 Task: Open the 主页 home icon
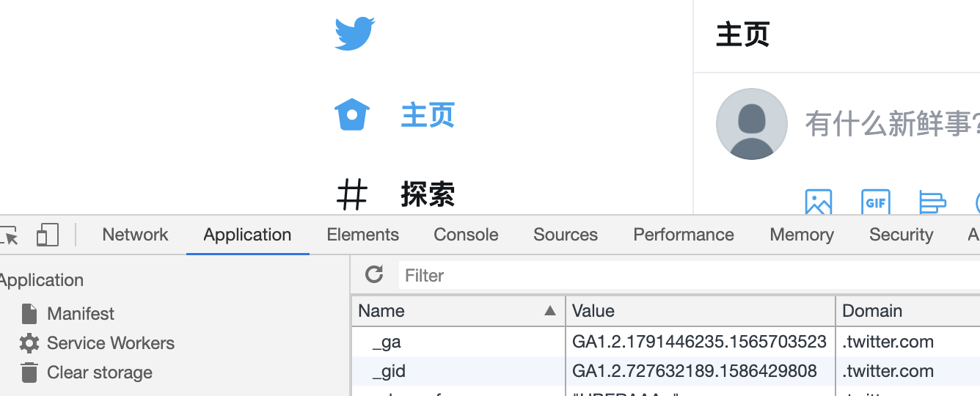[352, 114]
